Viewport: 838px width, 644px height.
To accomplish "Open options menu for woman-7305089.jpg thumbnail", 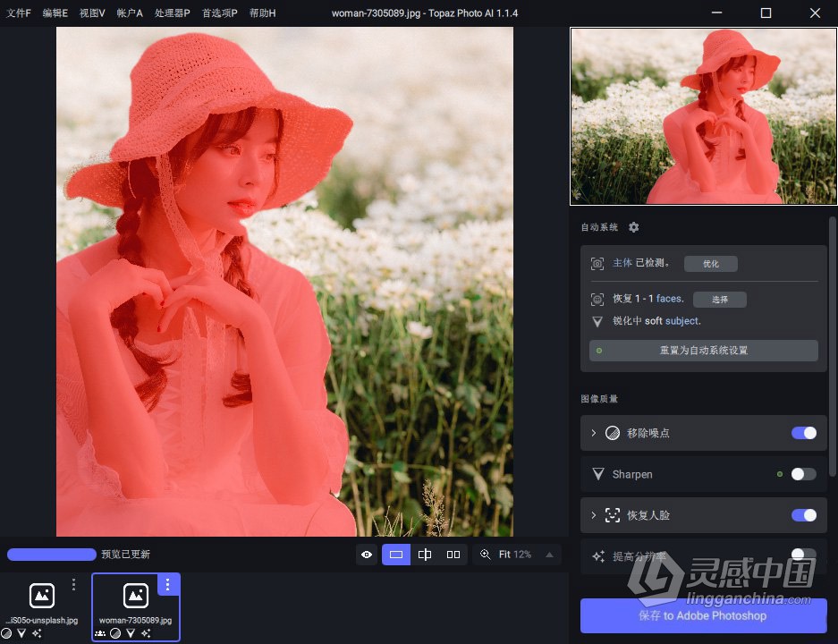I will 168,584.
